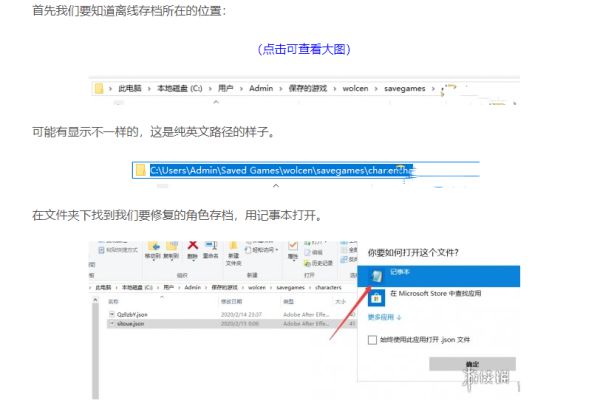The image size is (600, 406).
Task: Select the QzlizbY.json file row
Action: (232, 314)
